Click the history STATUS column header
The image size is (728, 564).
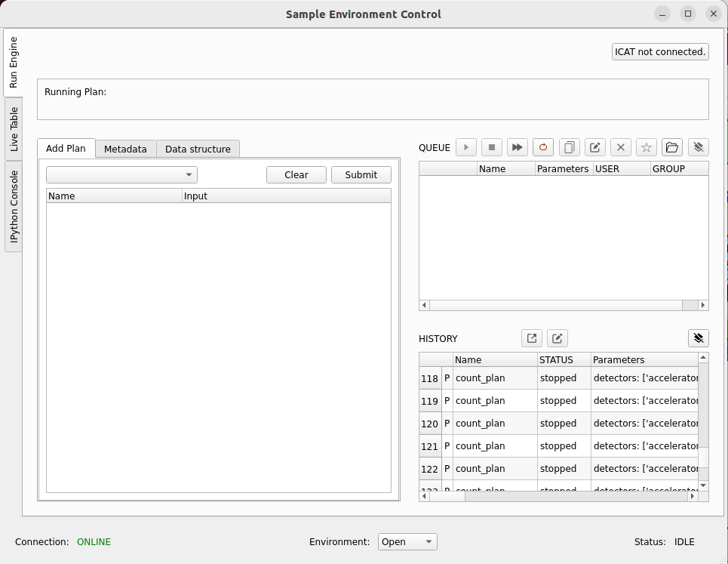pyautogui.click(x=564, y=359)
